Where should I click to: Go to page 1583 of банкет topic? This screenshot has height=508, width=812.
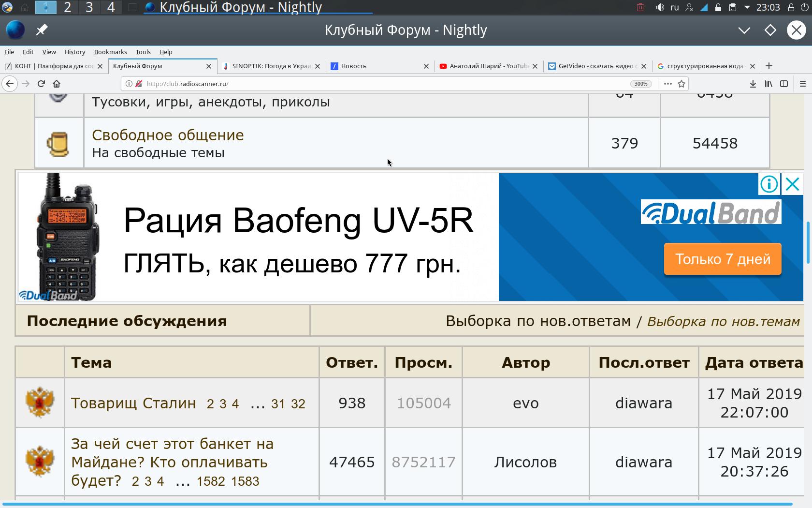click(x=245, y=481)
